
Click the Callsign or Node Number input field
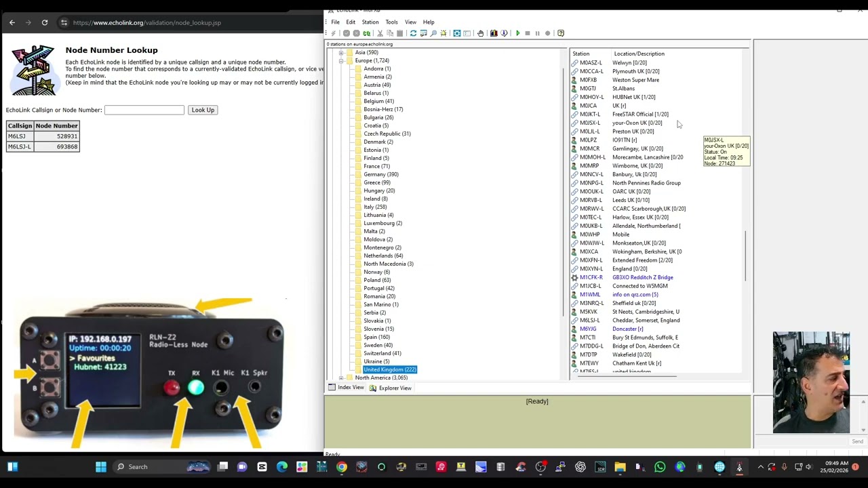point(144,110)
